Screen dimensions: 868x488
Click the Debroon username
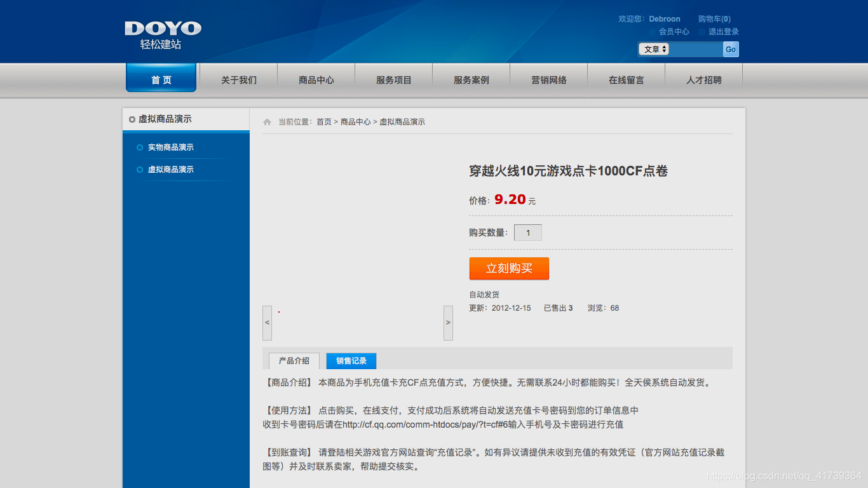coord(665,19)
